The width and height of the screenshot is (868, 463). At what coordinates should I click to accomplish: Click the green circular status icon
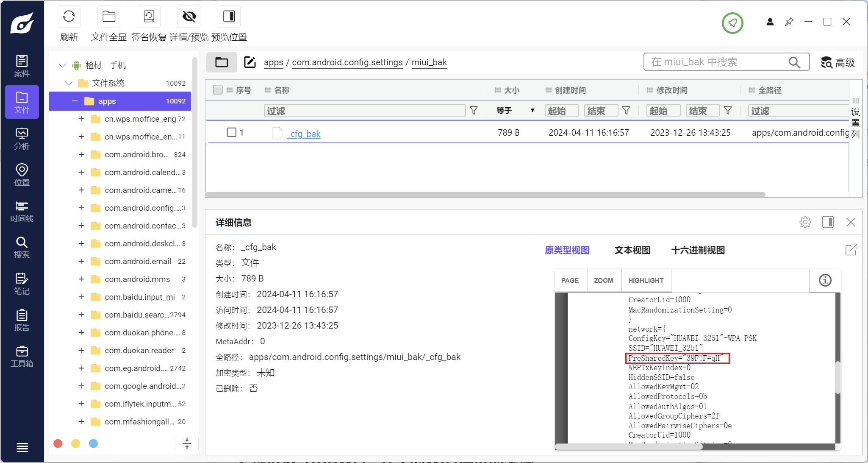pyautogui.click(x=732, y=22)
